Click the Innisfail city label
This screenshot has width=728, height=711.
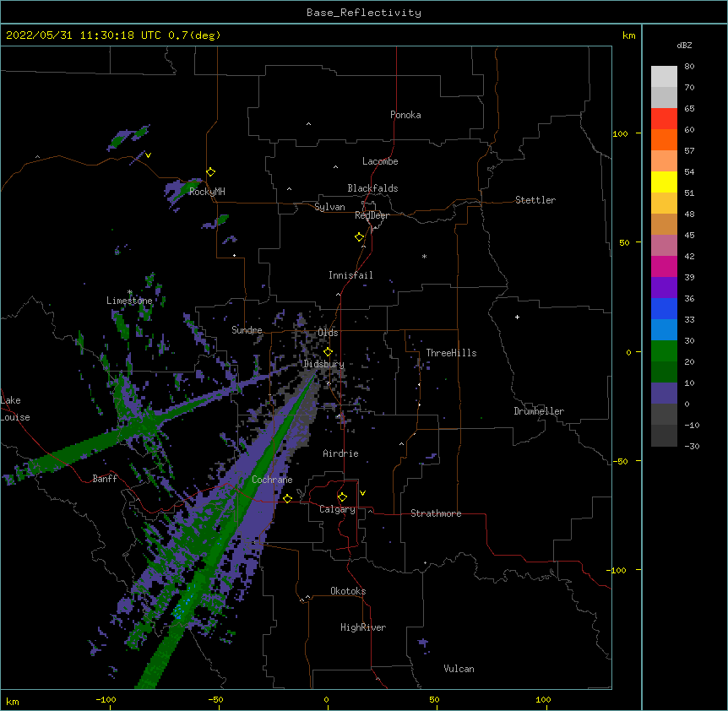(350, 275)
